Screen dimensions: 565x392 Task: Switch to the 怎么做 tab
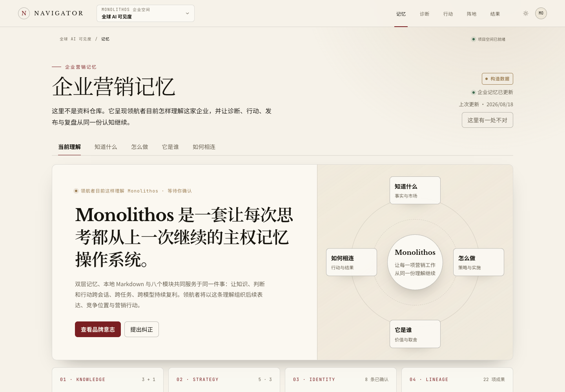point(140,147)
